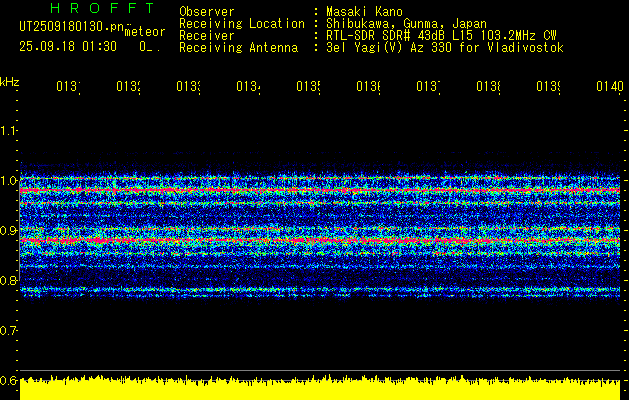
Task: Click the yellow signal level graph
Action: (x=320, y=388)
